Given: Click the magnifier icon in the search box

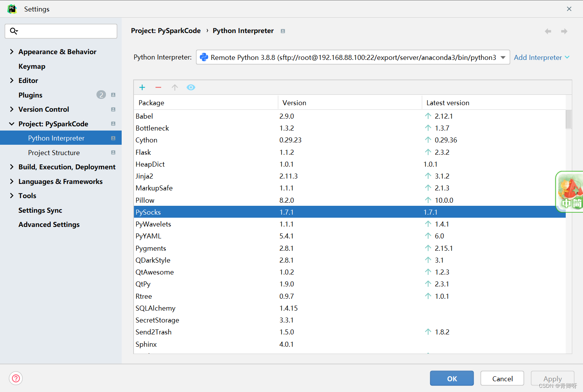Looking at the screenshot, I should coord(14,31).
